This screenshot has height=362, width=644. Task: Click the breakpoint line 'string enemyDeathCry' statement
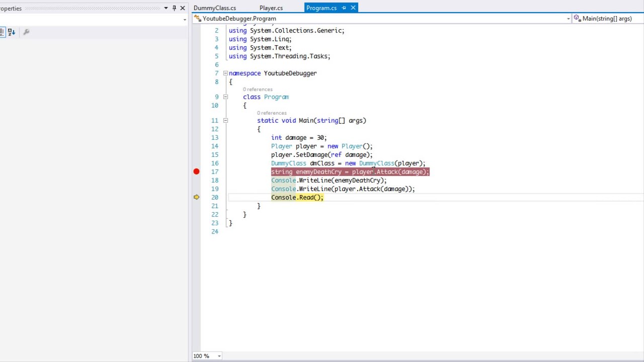tap(350, 172)
